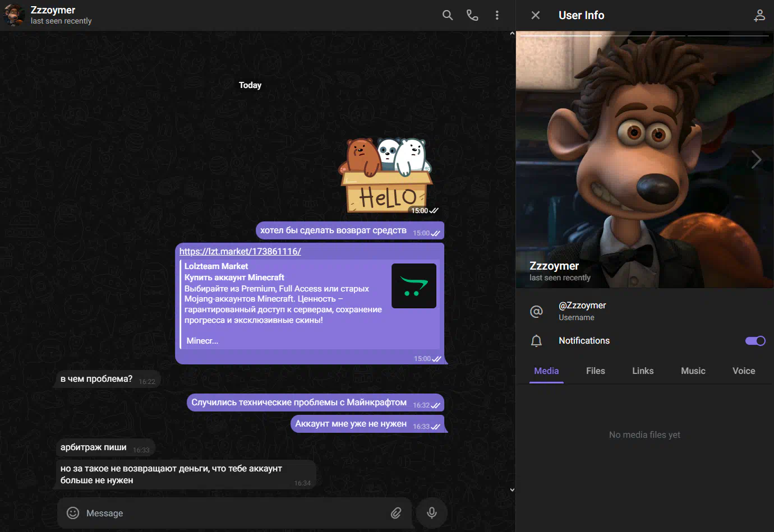Show next profile photo with right chevron
Viewport: 774px width, 532px height.
coord(757,160)
